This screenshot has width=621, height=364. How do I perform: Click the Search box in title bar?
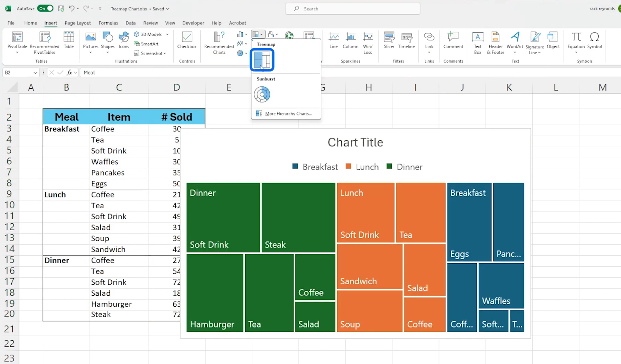(x=353, y=9)
